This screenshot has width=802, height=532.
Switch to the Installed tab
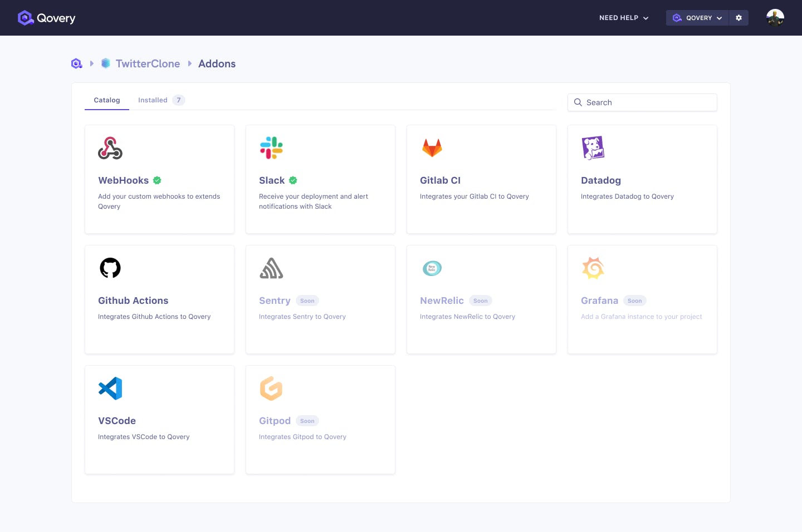click(x=153, y=100)
